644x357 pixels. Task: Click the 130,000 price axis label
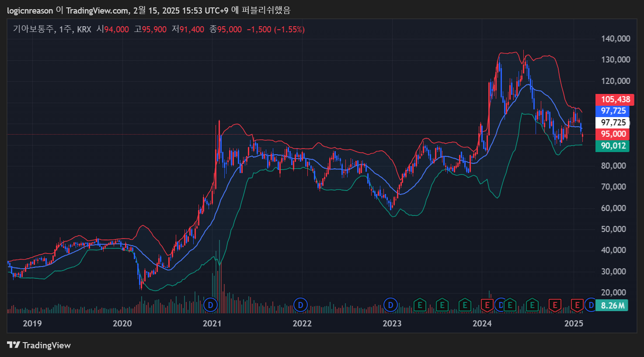click(616, 60)
